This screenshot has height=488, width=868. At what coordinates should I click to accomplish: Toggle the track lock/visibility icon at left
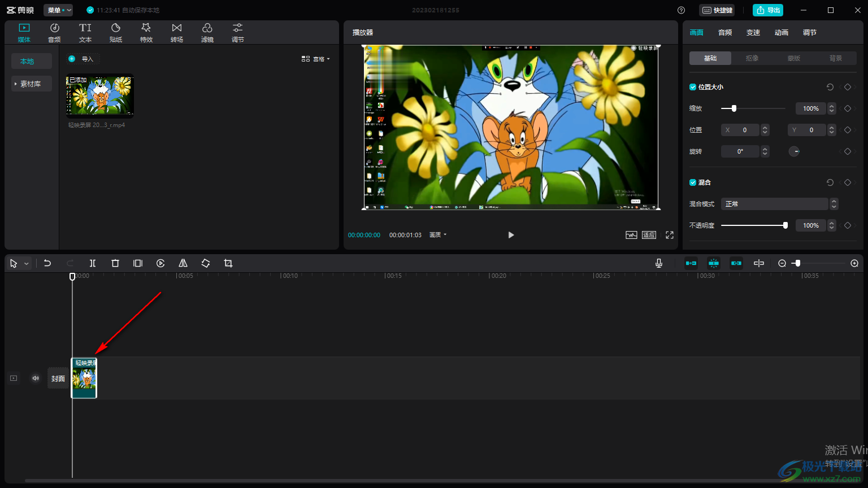[x=14, y=378]
